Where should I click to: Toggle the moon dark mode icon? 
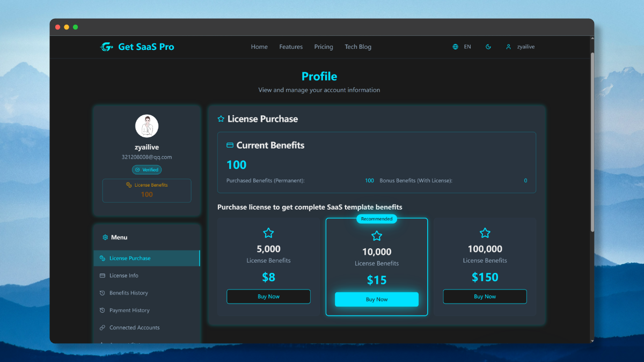coord(488,47)
